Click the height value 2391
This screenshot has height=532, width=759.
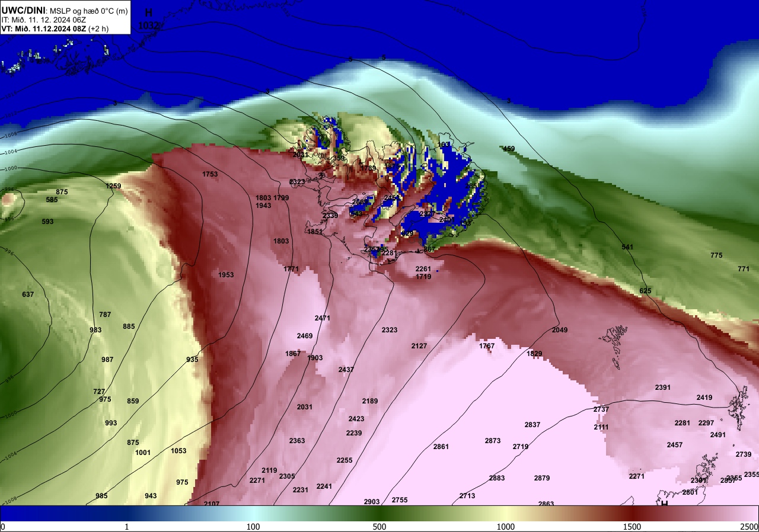point(663,387)
